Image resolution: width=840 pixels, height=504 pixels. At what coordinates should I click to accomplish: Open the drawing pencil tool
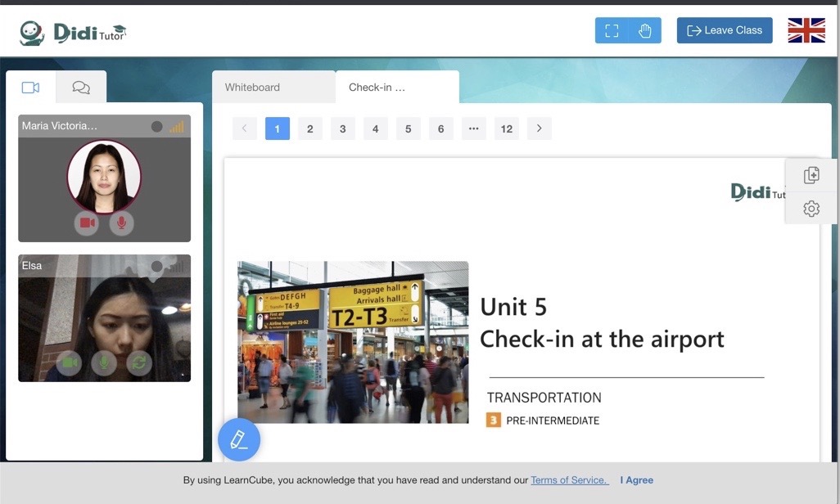239,439
